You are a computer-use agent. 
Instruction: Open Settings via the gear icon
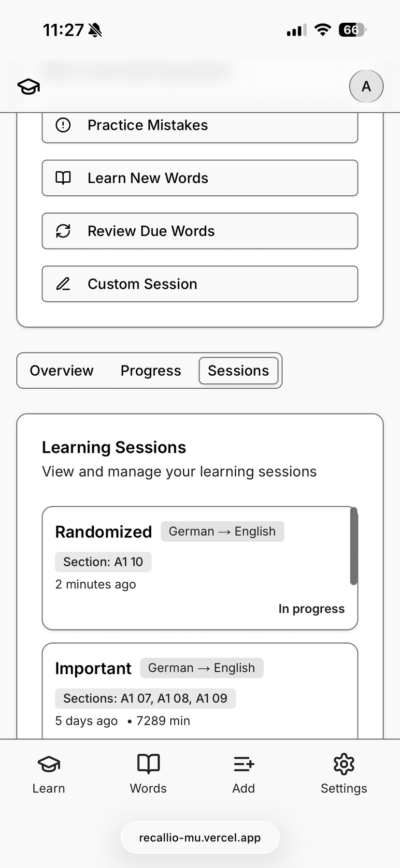click(344, 765)
